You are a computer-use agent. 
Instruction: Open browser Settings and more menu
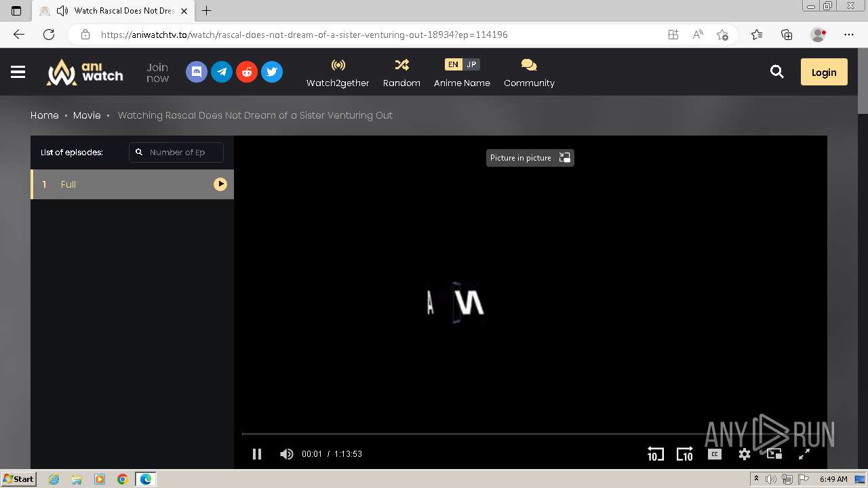coord(849,35)
